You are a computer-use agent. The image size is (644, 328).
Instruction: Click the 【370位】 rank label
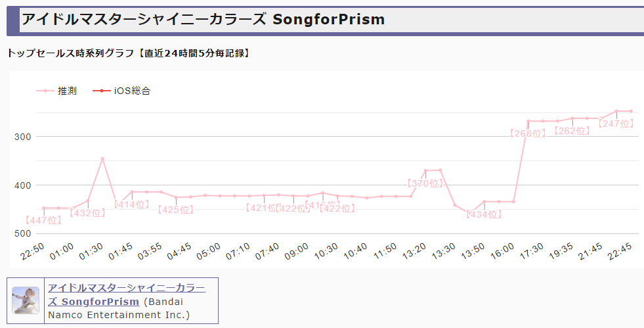tap(425, 184)
